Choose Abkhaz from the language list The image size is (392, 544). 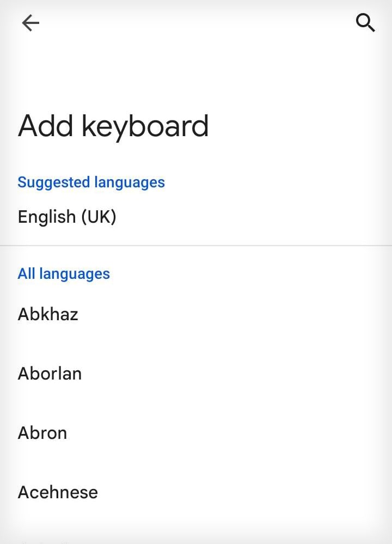click(48, 314)
